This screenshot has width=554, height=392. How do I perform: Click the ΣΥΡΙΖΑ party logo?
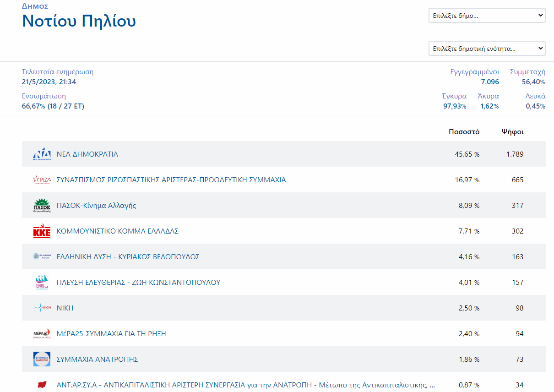click(x=42, y=180)
